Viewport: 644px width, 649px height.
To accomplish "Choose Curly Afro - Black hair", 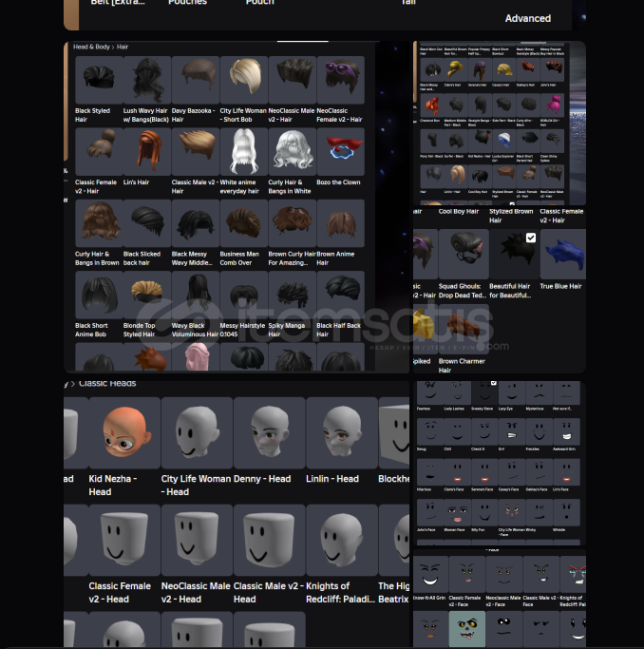I will (529, 105).
